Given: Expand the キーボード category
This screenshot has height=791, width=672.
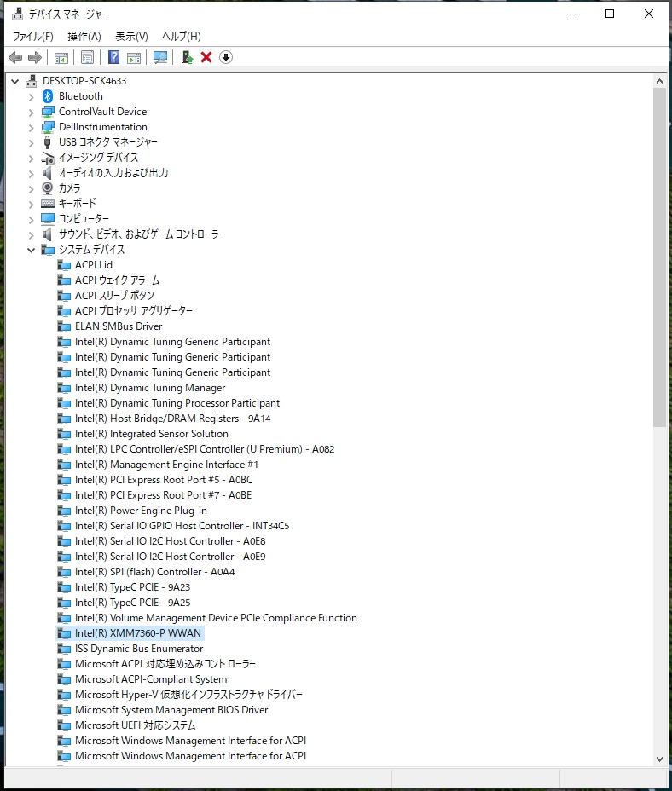Looking at the screenshot, I should coord(32,205).
